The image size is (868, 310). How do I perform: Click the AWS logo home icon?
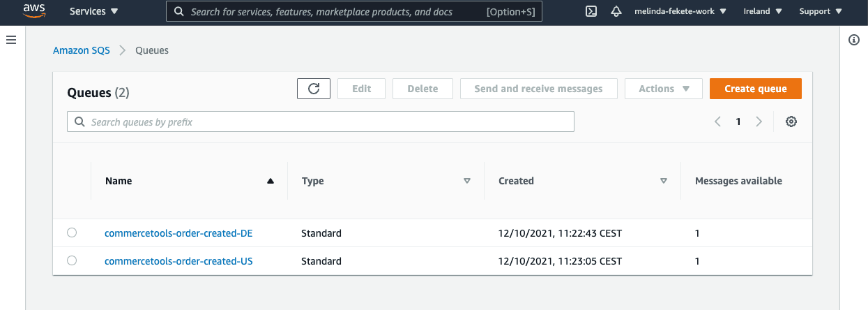click(x=34, y=10)
